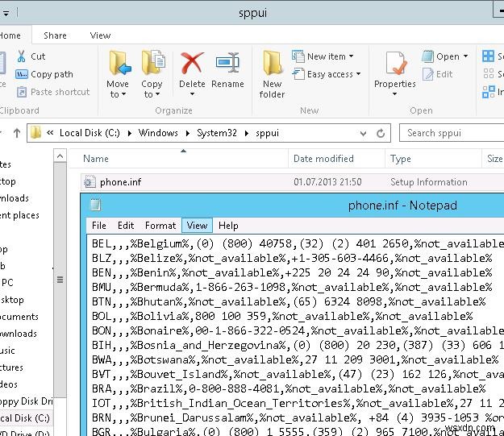Click the Notepad title bar icon
Viewport: 504px width, 436px height.
[95, 206]
